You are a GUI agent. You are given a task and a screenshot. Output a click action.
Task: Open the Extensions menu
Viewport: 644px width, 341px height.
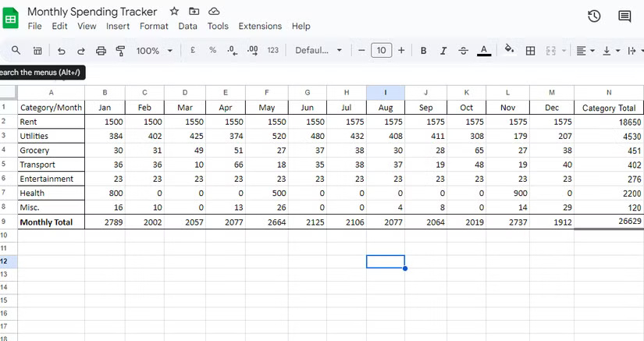pyautogui.click(x=260, y=26)
